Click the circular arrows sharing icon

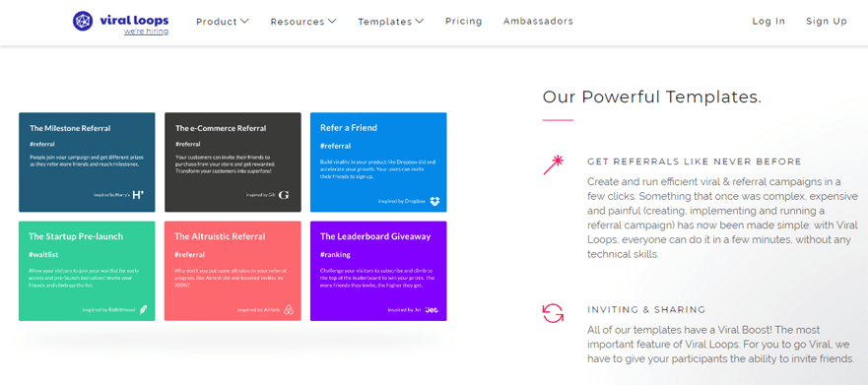[553, 312]
